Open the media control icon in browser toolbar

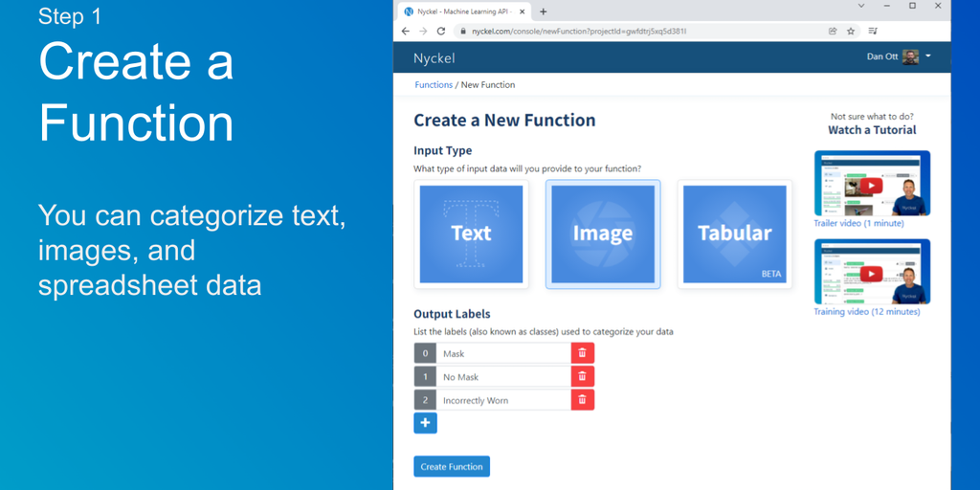873,31
